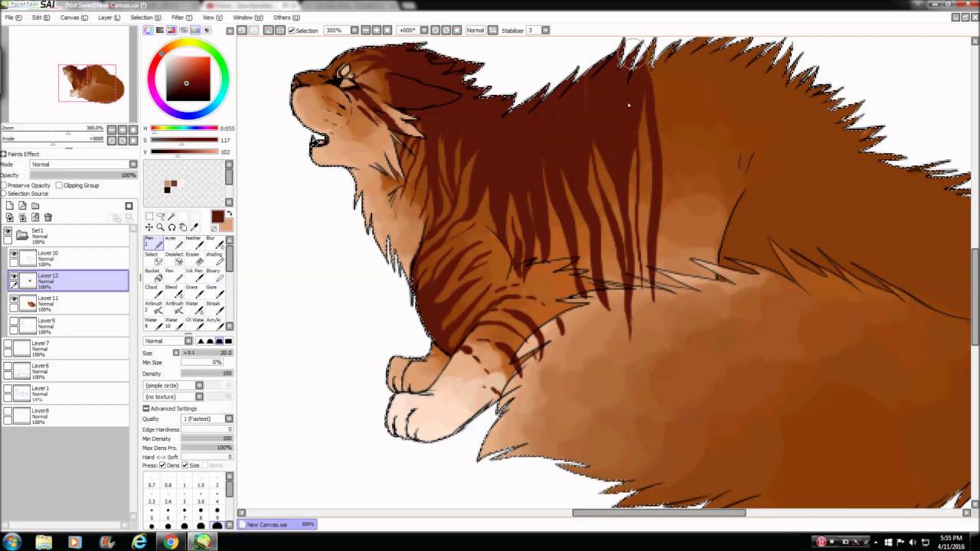This screenshot has height=551, width=980.
Task: Select the Eraser brush tool
Action: 196,259
